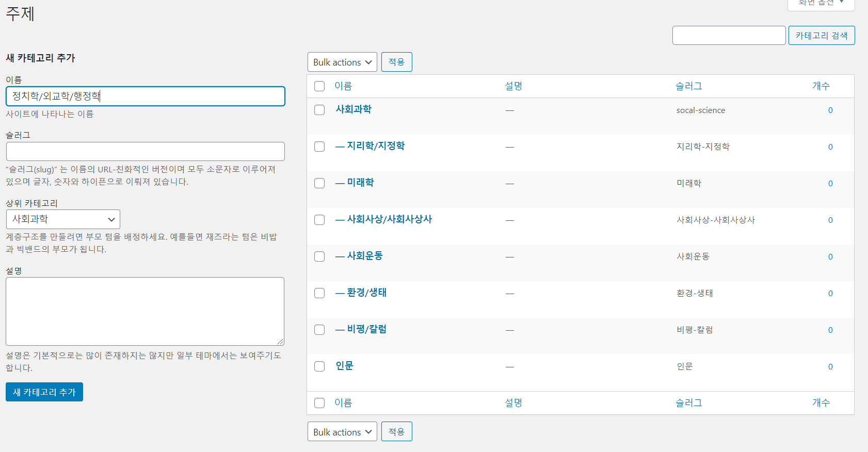Click the count 0 for 사회과학
868x452 pixels.
tap(830, 110)
